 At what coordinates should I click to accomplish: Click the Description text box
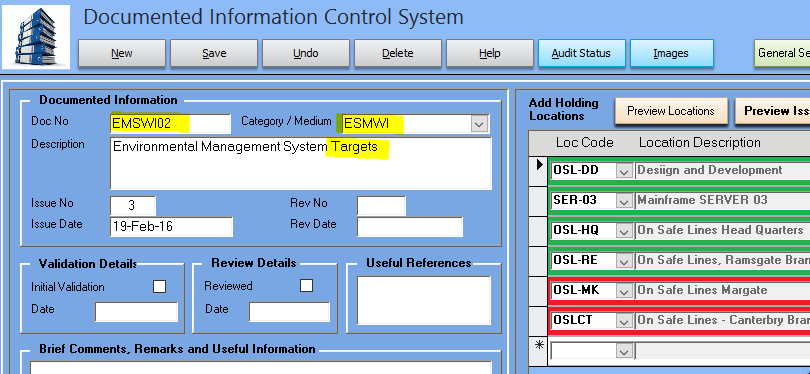click(x=301, y=163)
